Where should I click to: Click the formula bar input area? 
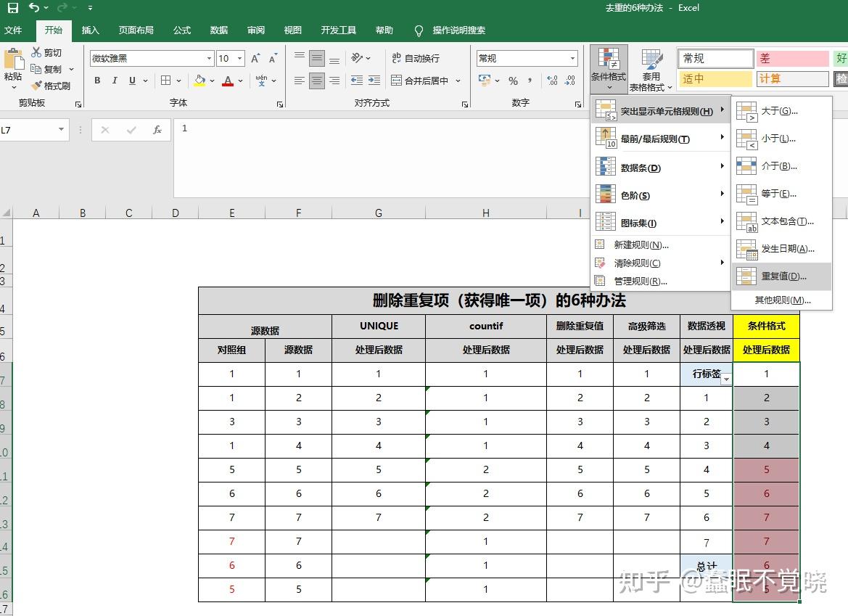coord(382,158)
